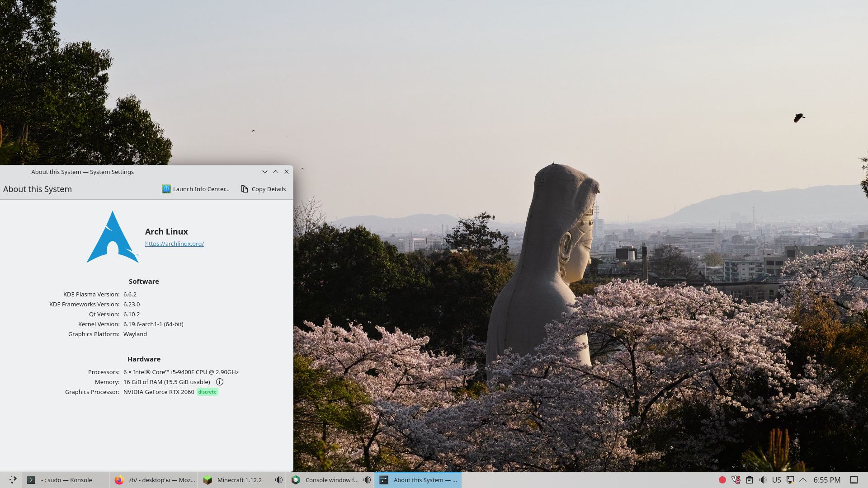Viewport: 868px width, 488px height.
Task: Toggle Peek at Desktop button
Action: [x=854, y=480]
